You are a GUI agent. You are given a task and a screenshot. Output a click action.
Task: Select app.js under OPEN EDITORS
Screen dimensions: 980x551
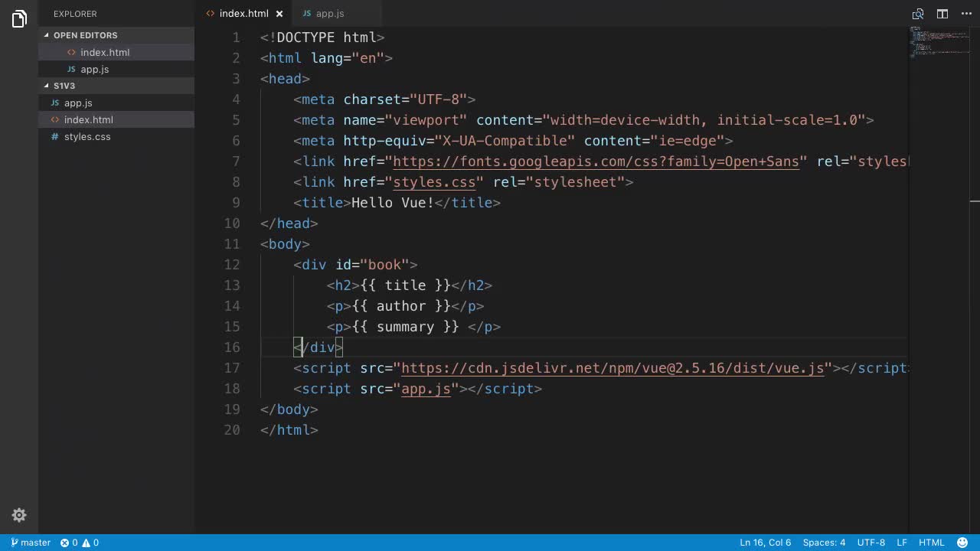[x=94, y=69]
